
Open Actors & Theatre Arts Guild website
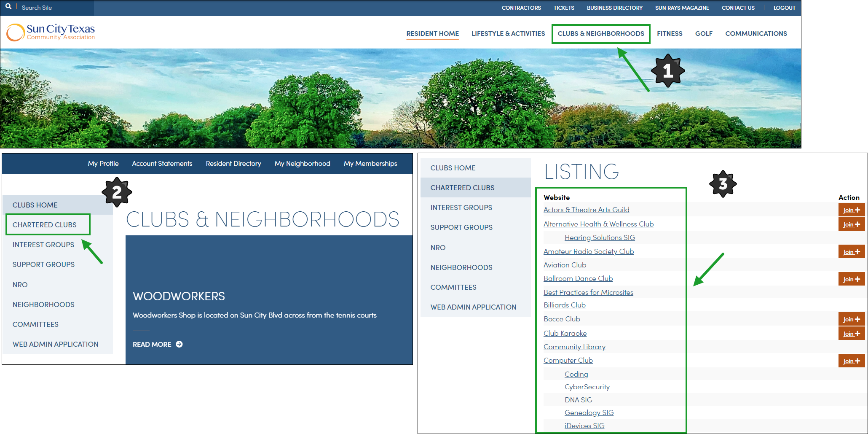click(x=586, y=210)
